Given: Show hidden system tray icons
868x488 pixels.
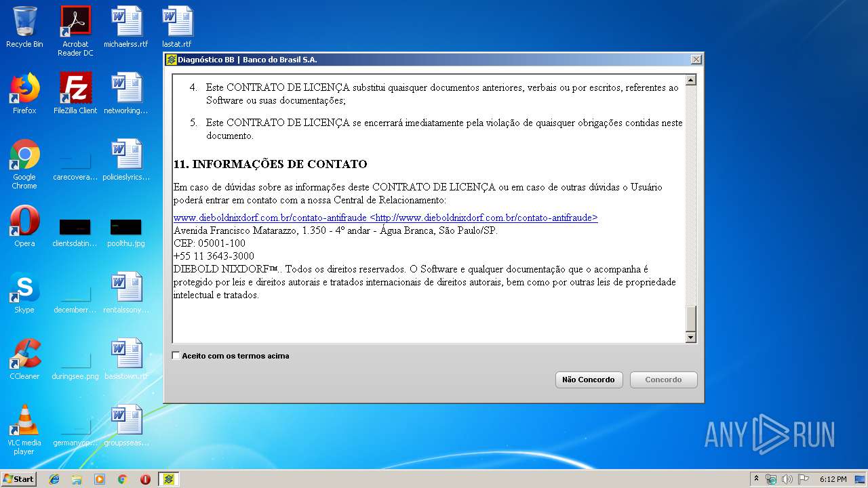Looking at the screenshot, I should [x=756, y=479].
